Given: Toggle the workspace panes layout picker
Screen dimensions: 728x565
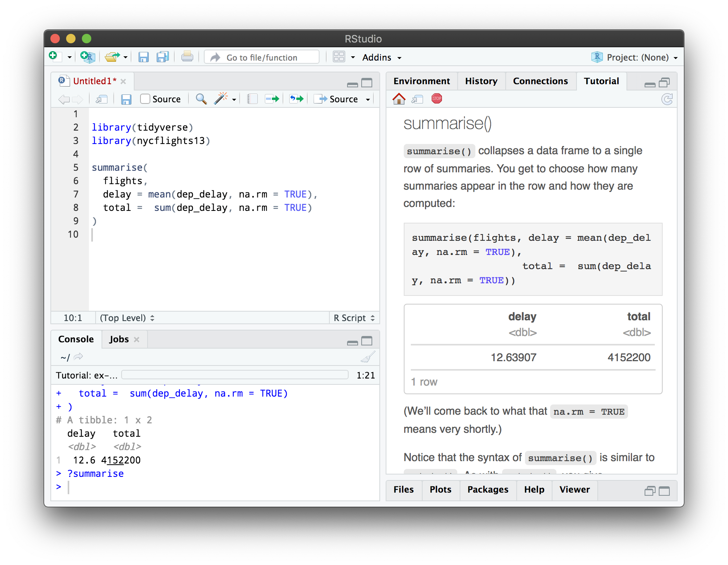Looking at the screenshot, I should [x=339, y=57].
